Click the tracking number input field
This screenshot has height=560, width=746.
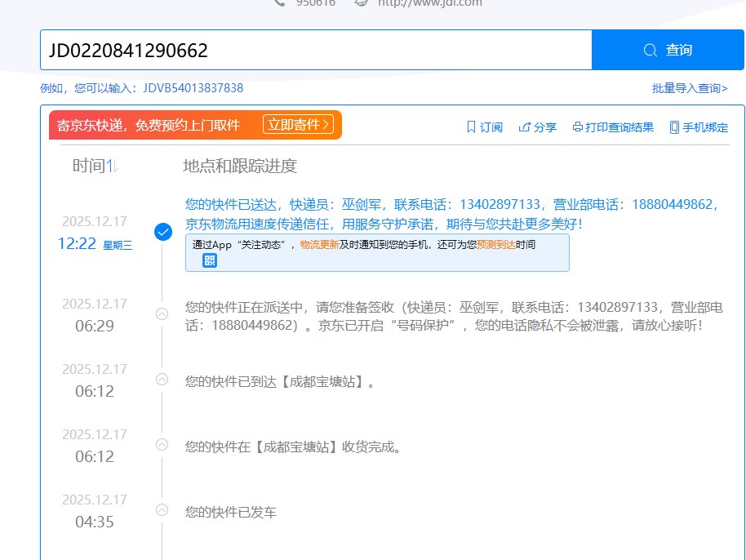click(315, 51)
